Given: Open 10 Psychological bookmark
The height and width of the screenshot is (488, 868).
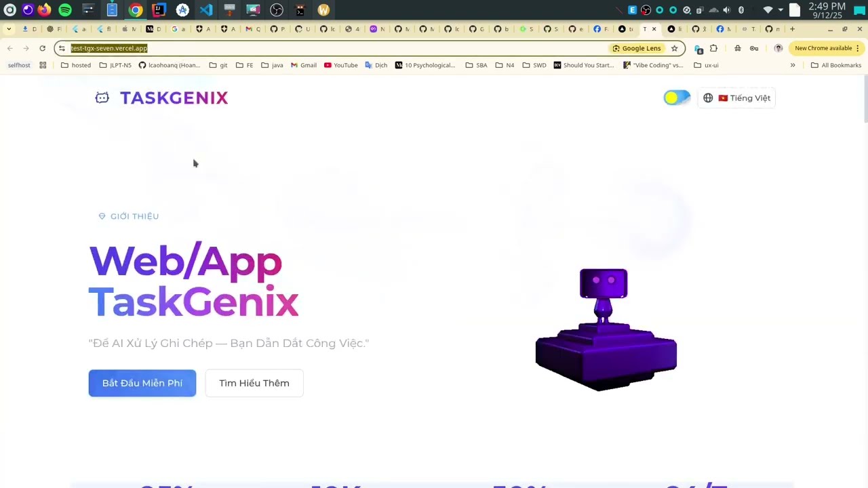Looking at the screenshot, I should tap(425, 65).
